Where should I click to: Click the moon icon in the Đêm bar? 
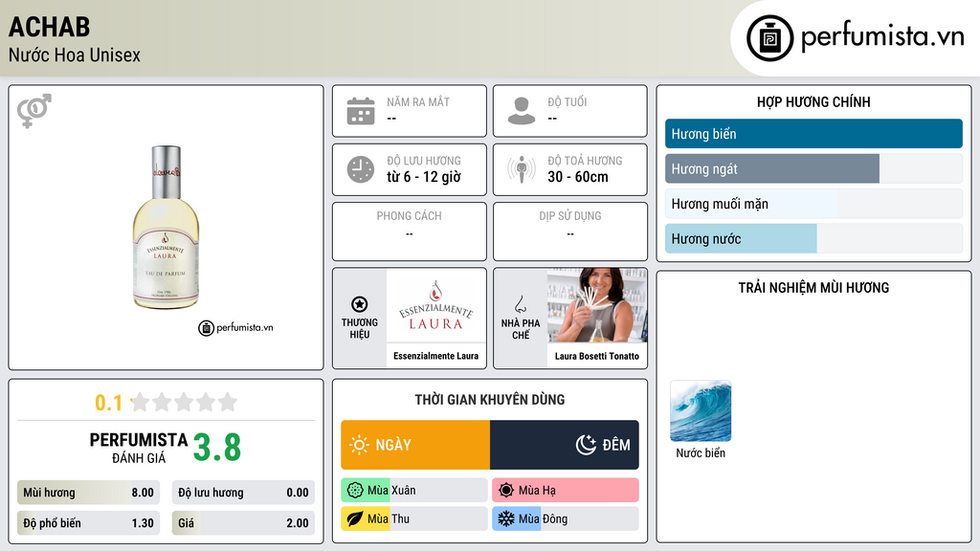(586, 445)
